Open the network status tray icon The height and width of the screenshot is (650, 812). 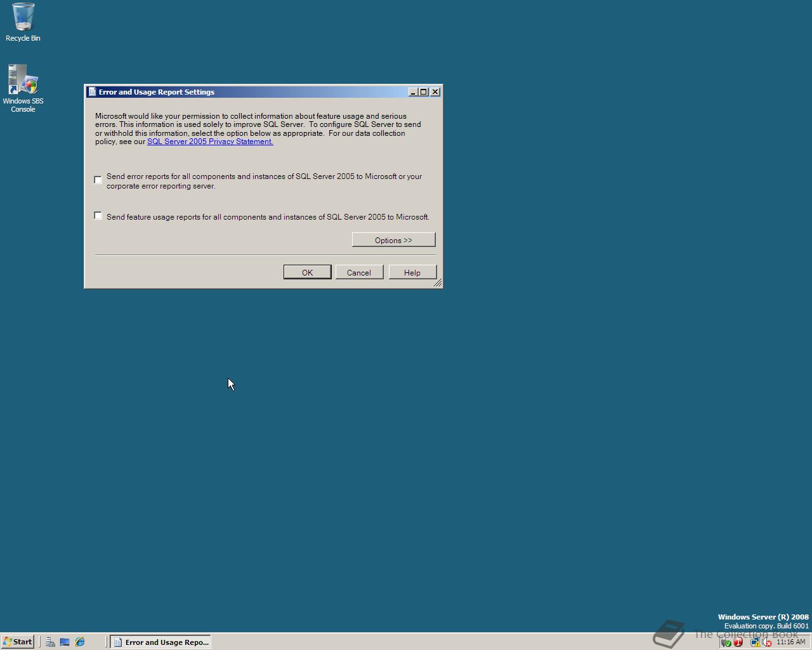click(756, 642)
